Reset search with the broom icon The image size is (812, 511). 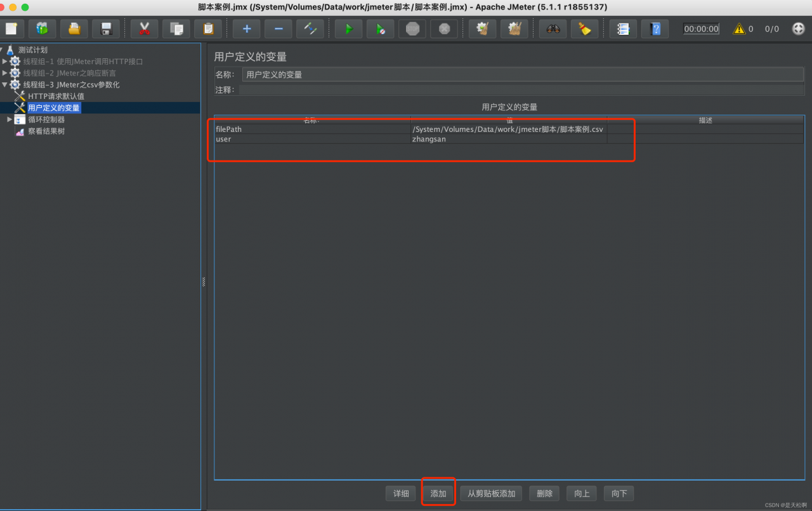[585, 29]
